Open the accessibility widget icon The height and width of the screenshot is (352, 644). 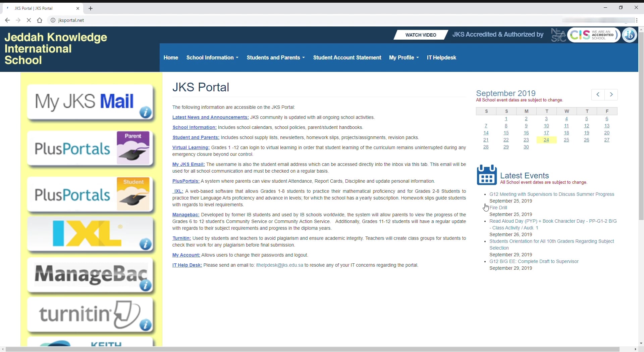click(630, 35)
